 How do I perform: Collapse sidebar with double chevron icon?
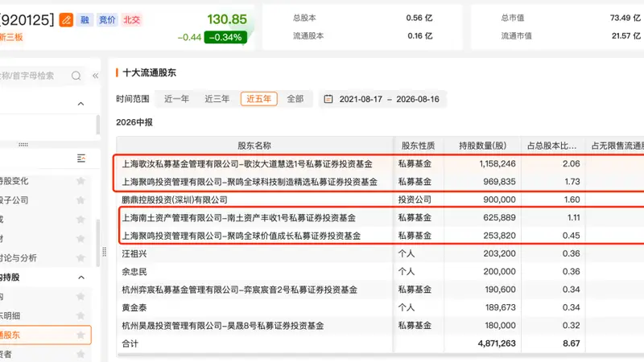(95, 76)
